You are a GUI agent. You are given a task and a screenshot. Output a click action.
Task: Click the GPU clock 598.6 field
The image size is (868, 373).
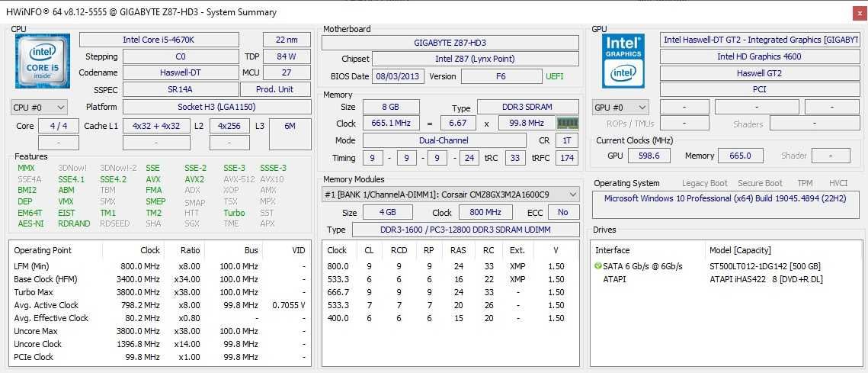(649, 156)
